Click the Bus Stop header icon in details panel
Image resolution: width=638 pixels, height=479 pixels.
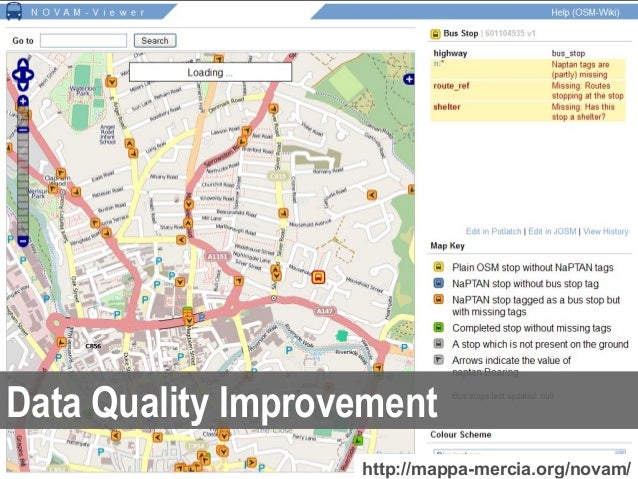435,34
